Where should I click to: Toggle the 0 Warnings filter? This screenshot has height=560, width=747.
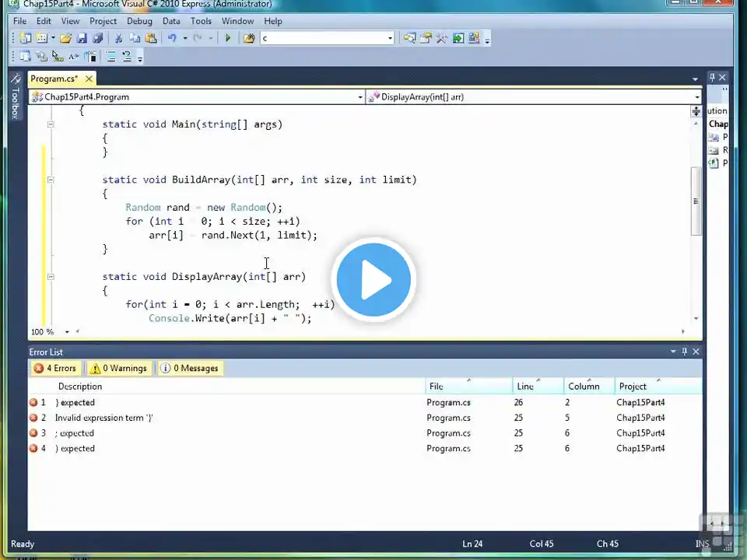pos(118,368)
